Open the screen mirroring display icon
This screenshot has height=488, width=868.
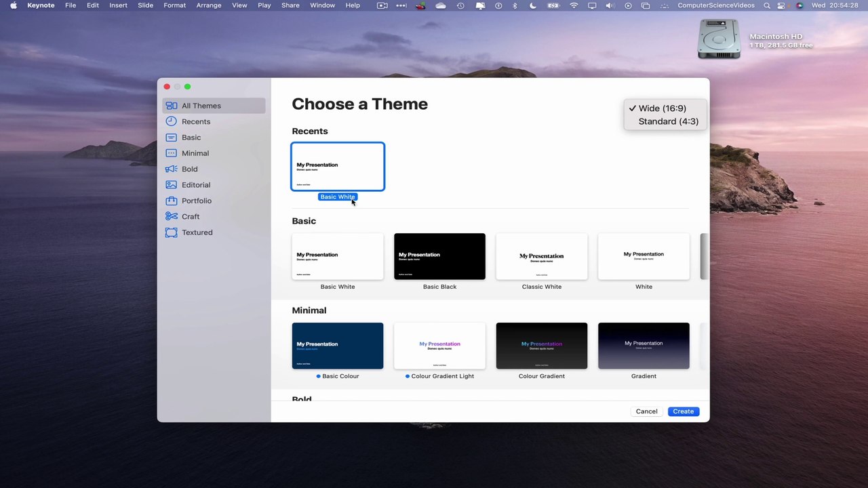tap(592, 5)
